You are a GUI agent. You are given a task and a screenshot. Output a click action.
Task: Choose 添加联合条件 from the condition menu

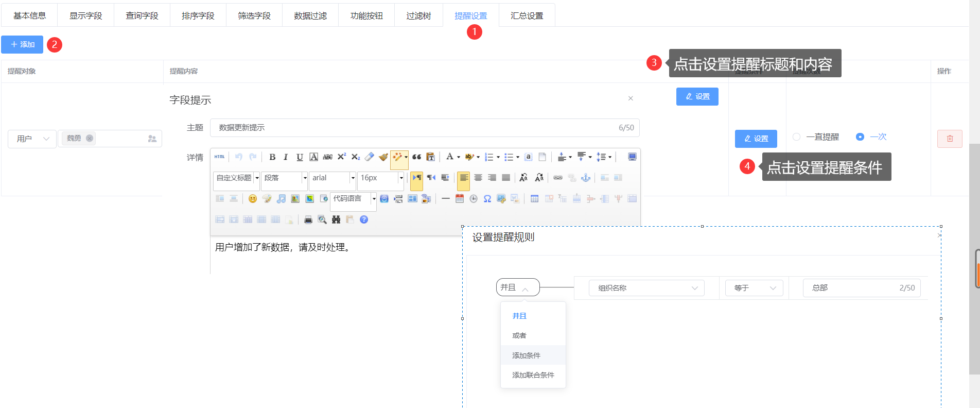coord(533,375)
